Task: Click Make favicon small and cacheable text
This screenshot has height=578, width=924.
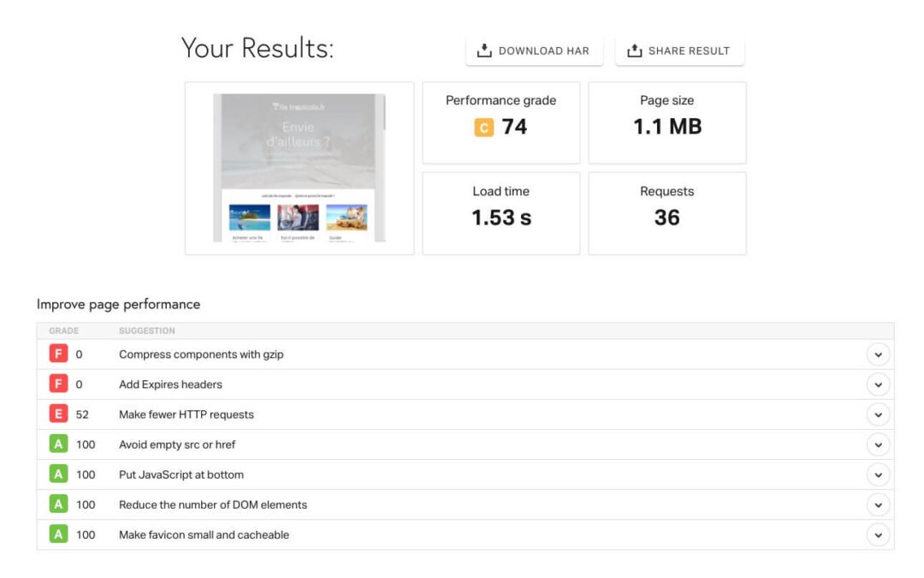Action: [204, 535]
